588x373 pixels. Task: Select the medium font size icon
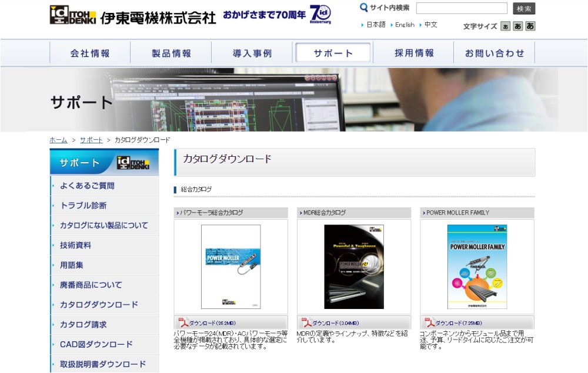coord(518,26)
